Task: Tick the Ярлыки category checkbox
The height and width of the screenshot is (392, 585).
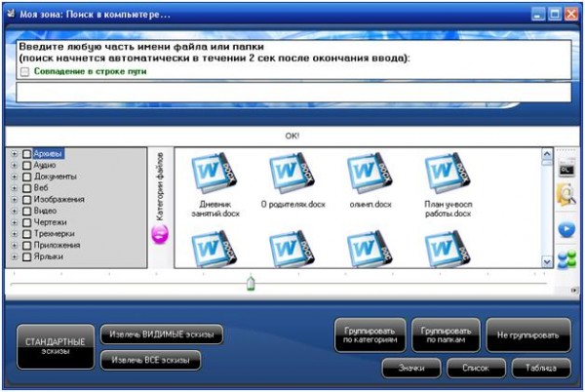Action: click(26, 257)
